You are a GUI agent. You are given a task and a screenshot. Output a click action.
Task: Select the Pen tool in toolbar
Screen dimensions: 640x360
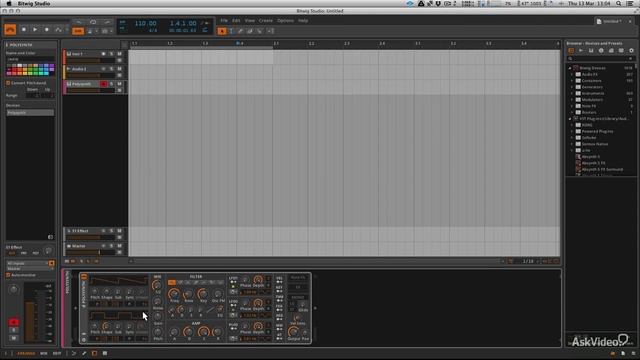[241, 31]
